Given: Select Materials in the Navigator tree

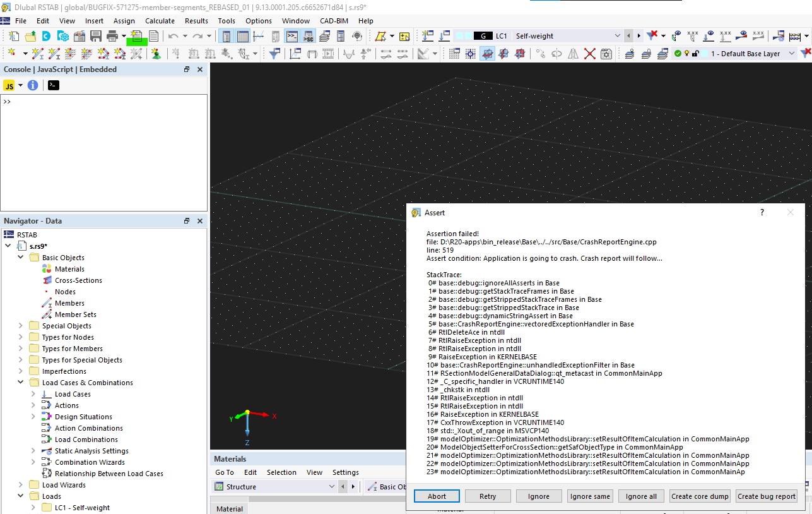Looking at the screenshot, I should click(69, 269).
